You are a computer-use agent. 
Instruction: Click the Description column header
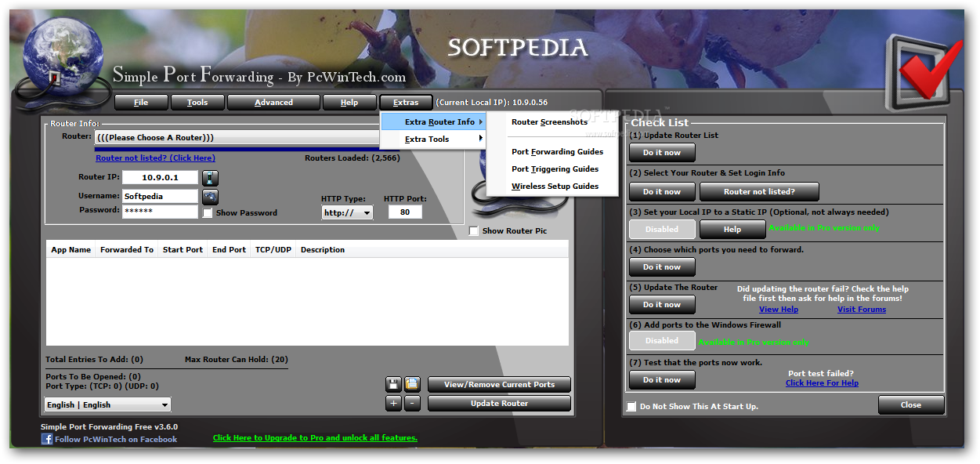click(323, 250)
